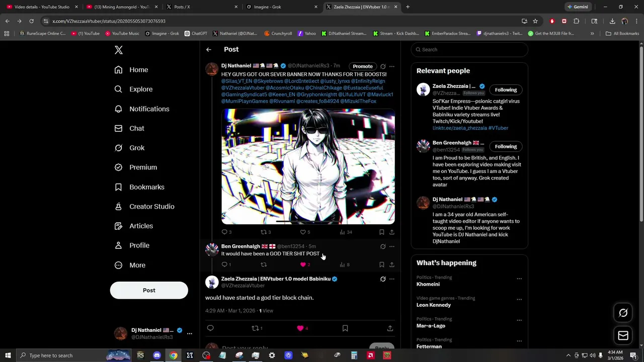Open floating Grok button

point(623,313)
